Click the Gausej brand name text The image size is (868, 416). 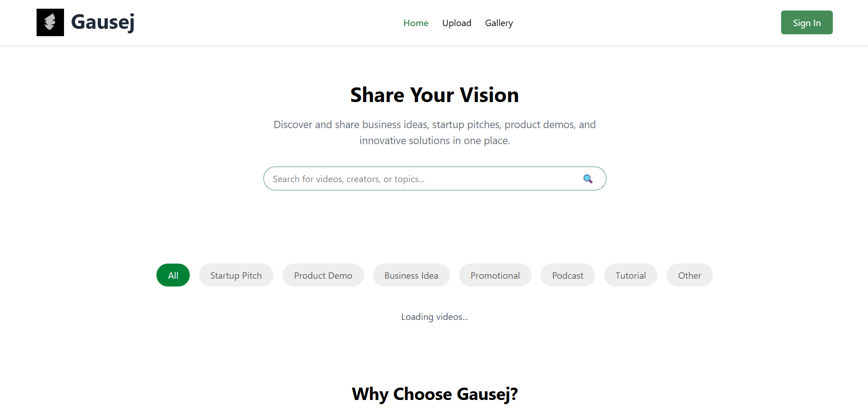[103, 22]
